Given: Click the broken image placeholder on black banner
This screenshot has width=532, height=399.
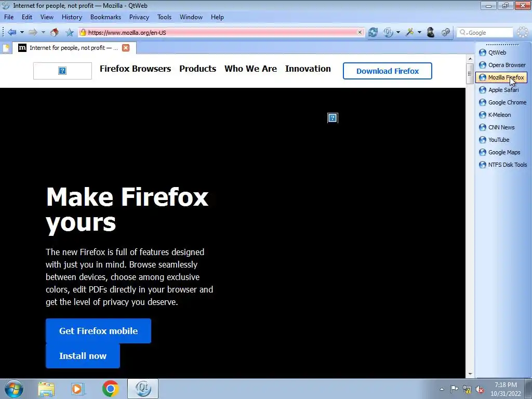Looking at the screenshot, I should 332,118.
